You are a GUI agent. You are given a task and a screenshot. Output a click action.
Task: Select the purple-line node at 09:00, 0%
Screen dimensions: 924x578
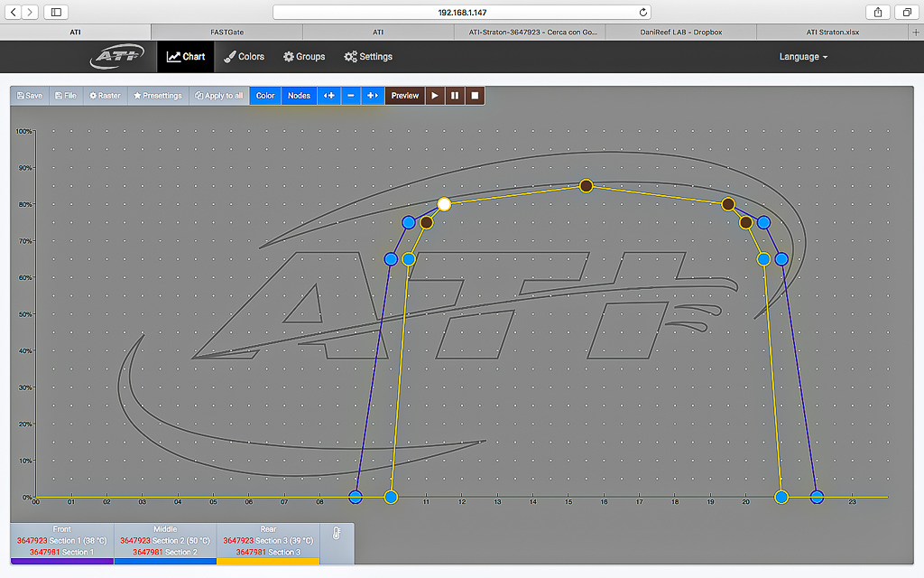pos(355,498)
